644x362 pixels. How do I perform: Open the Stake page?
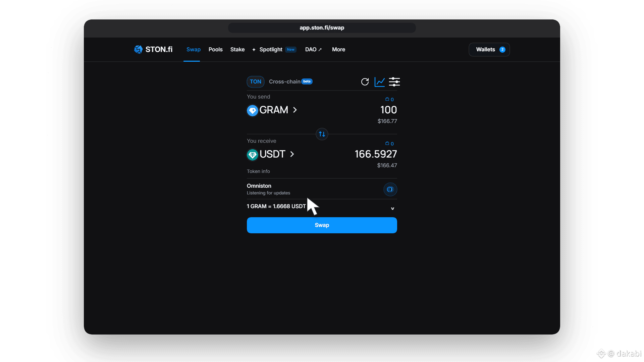click(x=237, y=50)
